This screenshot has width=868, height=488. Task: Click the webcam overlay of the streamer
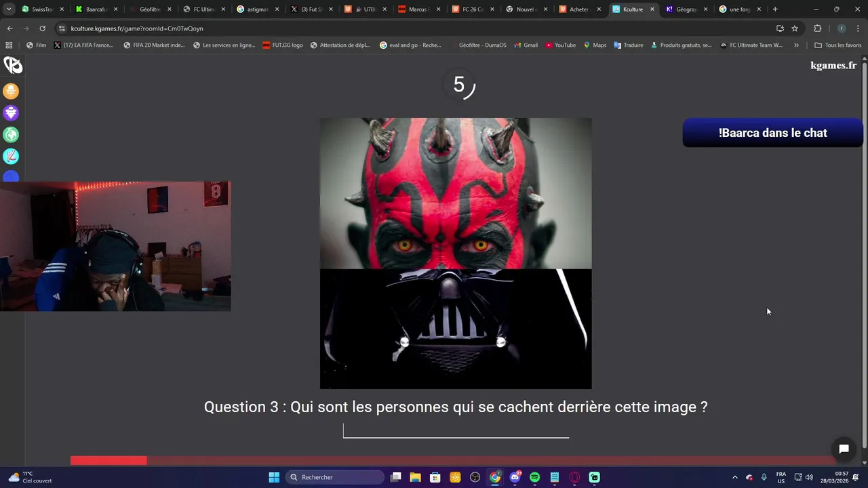[x=115, y=246]
